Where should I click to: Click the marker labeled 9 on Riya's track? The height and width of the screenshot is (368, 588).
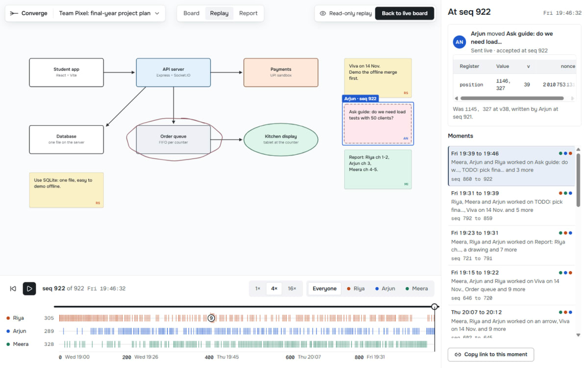tap(211, 318)
